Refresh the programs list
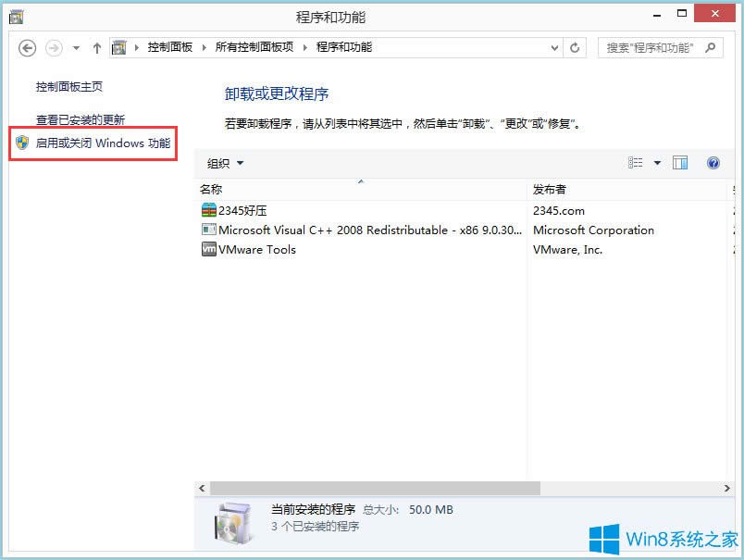This screenshot has width=744, height=560. coord(575,48)
